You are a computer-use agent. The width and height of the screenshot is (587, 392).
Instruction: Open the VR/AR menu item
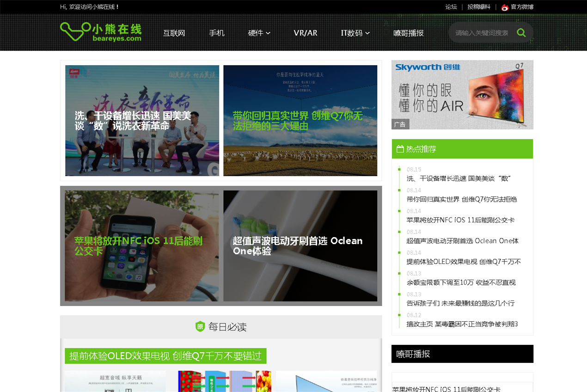306,33
